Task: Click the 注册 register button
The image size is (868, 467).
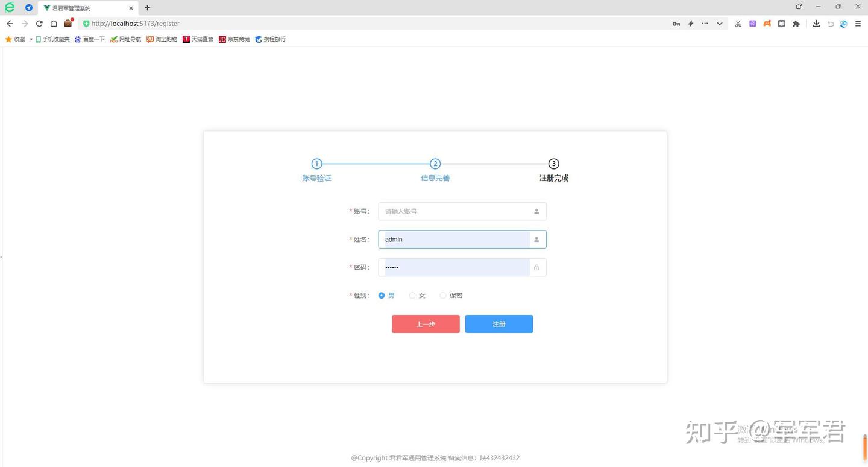Action: pyautogui.click(x=498, y=324)
